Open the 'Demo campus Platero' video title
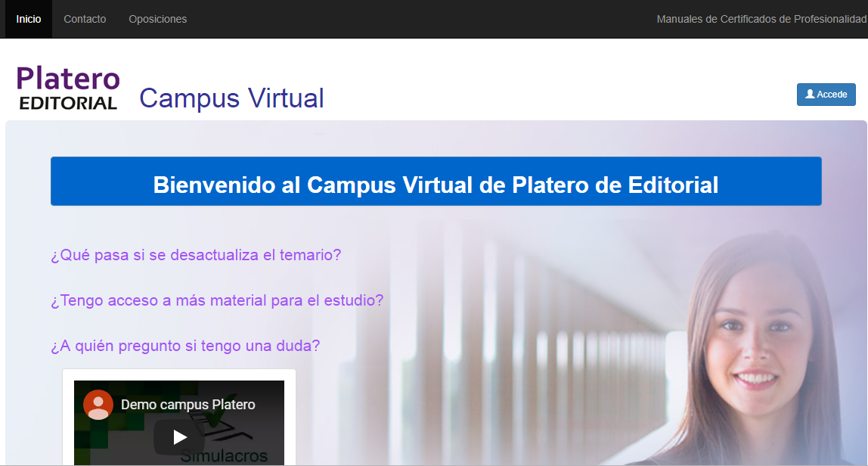Screen dimensions: 868x466 click(188, 405)
